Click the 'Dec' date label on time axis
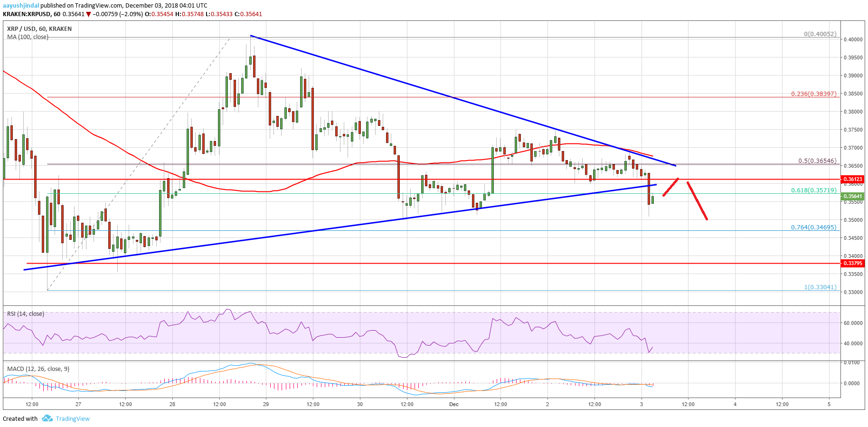The image size is (868, 427). click(x=454, y=405)
